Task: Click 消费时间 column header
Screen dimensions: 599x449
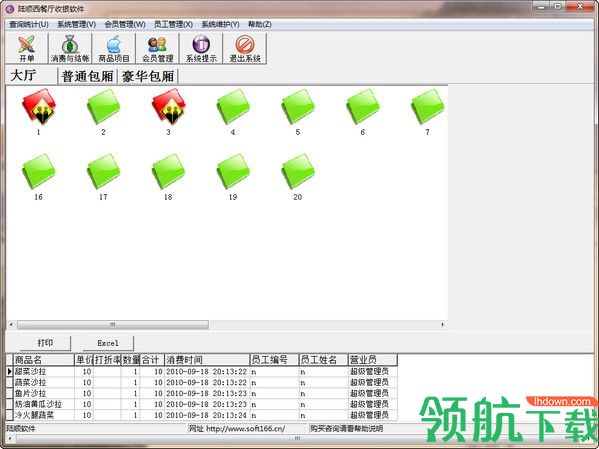Action: tap(207, 360)
